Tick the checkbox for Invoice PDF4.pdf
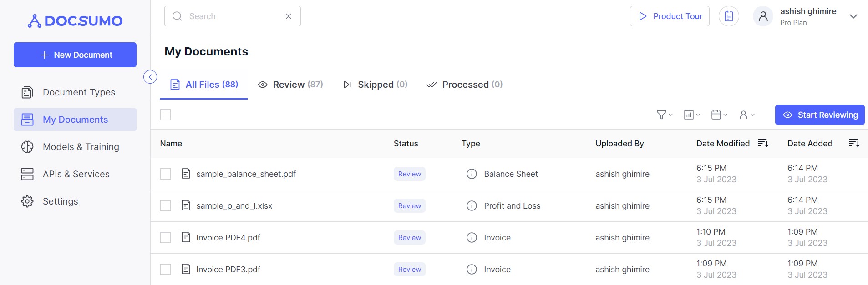Viewport: 868px width, 285px height. pos(166,238)
